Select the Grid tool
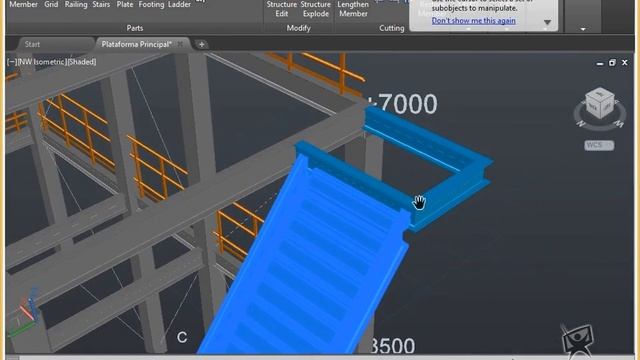 [51, 4]
